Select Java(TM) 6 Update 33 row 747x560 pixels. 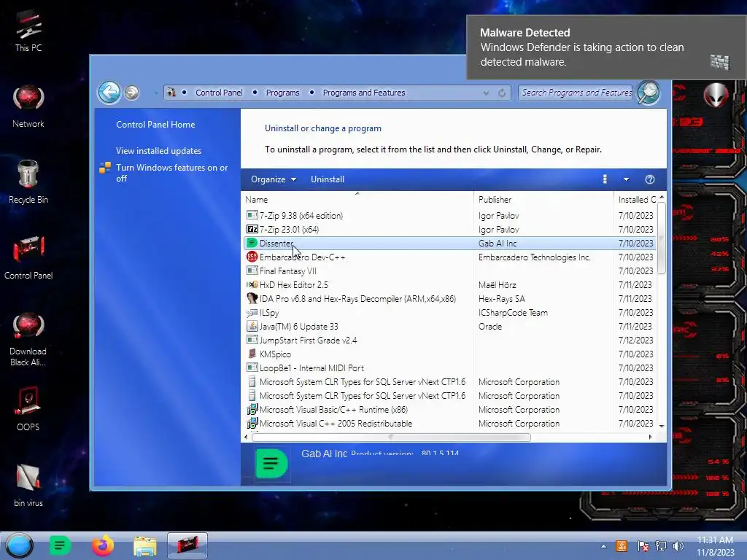449,327
